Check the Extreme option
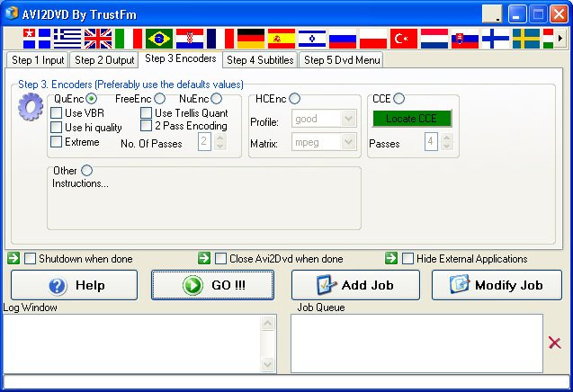Viewport: 573px width, 392px height. pyautogui.click(x=56, y=141)
